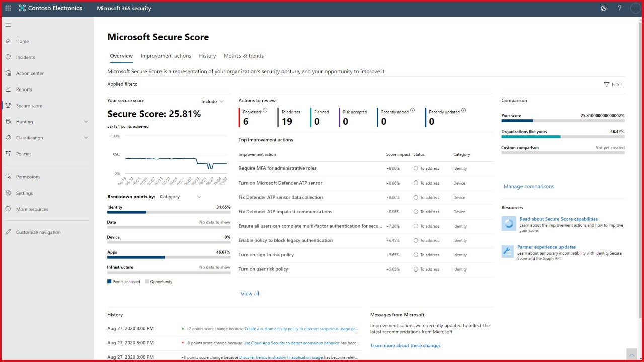Open the app launcher waffle icon
This screenshot has height=362, width=644.
coord(8,8)
